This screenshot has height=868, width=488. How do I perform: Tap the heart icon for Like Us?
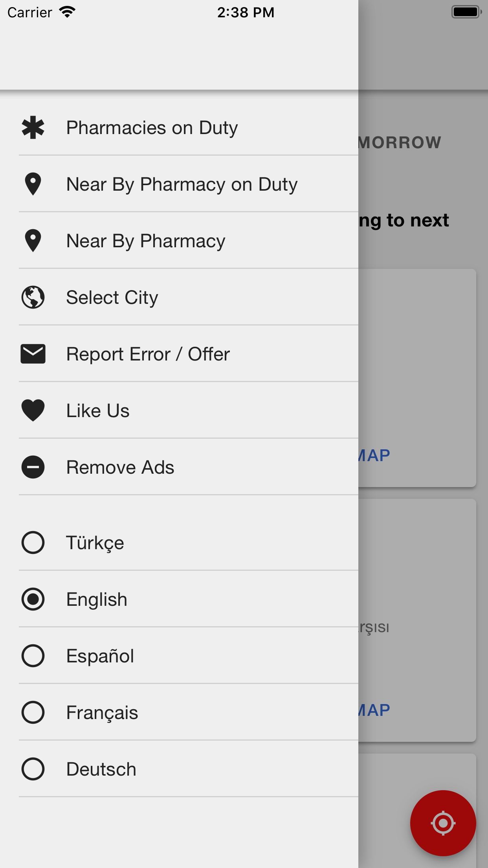coord(33,410)
